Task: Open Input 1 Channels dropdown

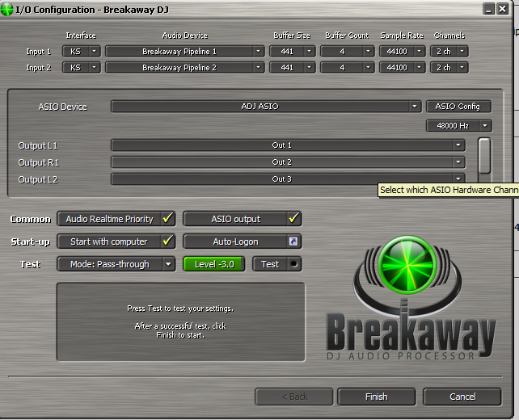Action: [449, 51]
